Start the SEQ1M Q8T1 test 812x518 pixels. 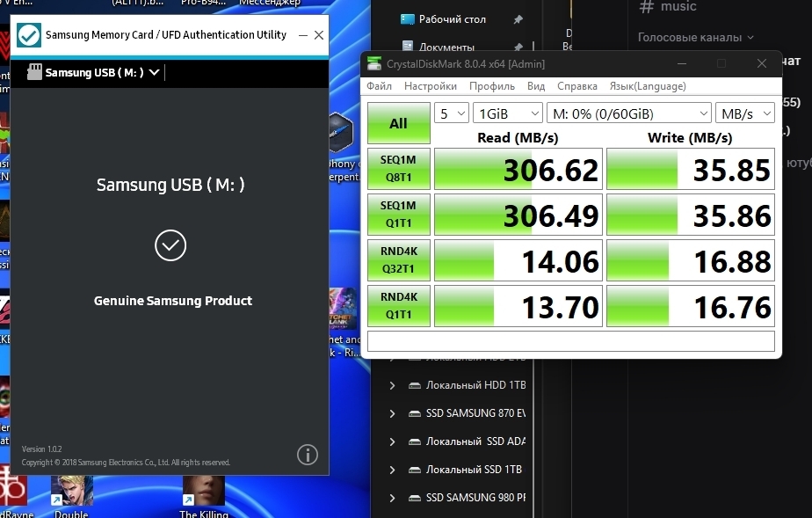coord(398,168)
